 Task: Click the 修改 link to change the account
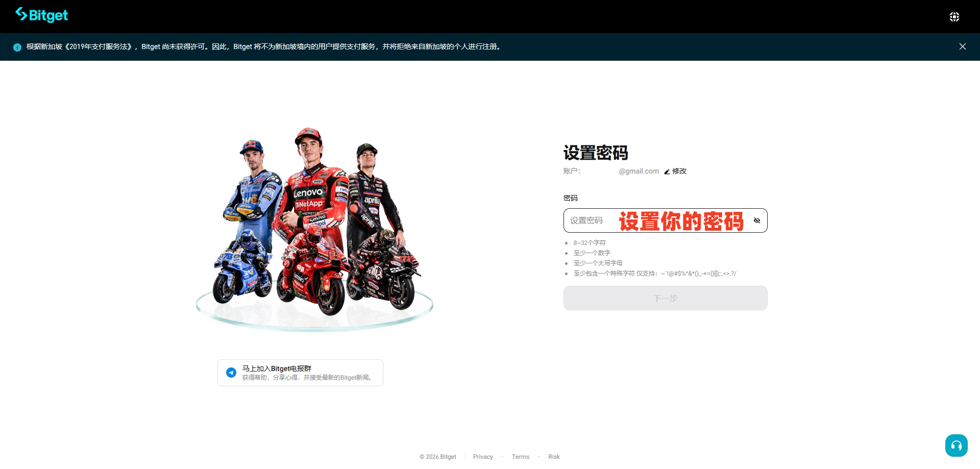point(679,171)
